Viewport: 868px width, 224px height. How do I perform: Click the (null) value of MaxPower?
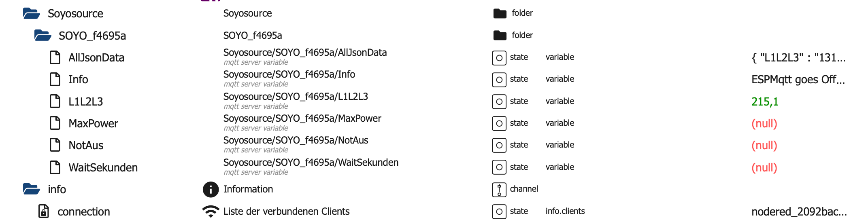coord(764,123)
